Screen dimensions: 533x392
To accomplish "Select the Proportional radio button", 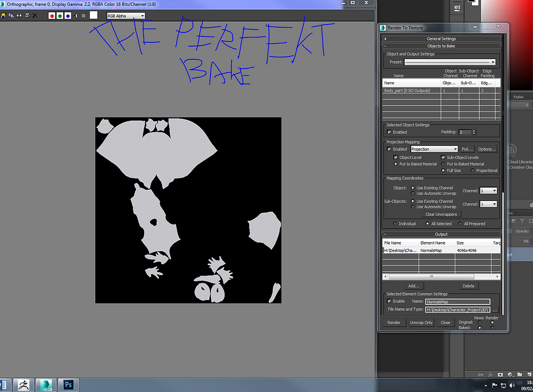I will [x=472, y=171].
